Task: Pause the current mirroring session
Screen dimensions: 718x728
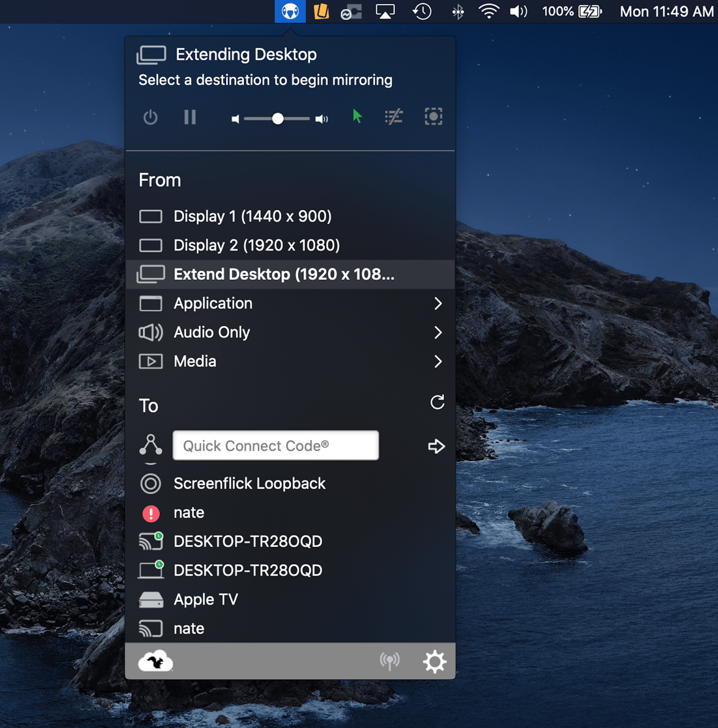Action: coord(190,117)
